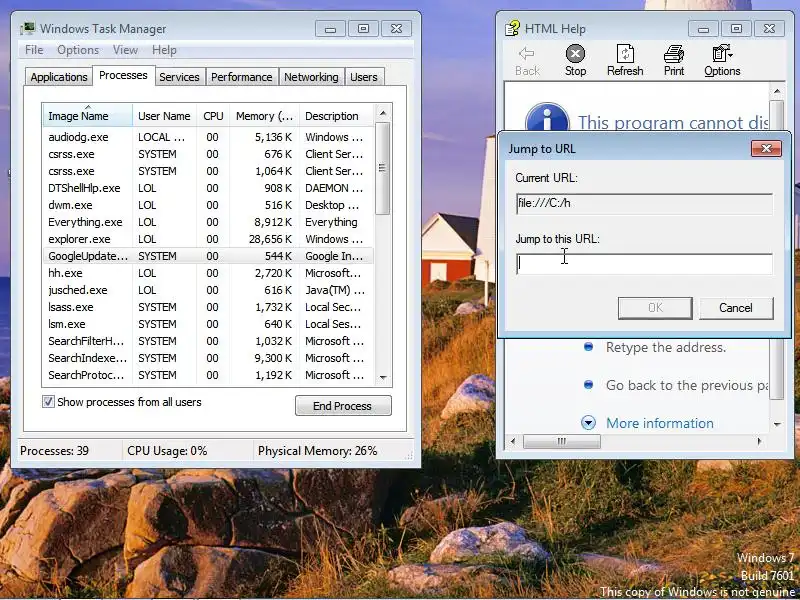The width and height of the screenshot is (800, 600).
Task: Select the dwm.exe process
Action: click(x=208, y=205)
